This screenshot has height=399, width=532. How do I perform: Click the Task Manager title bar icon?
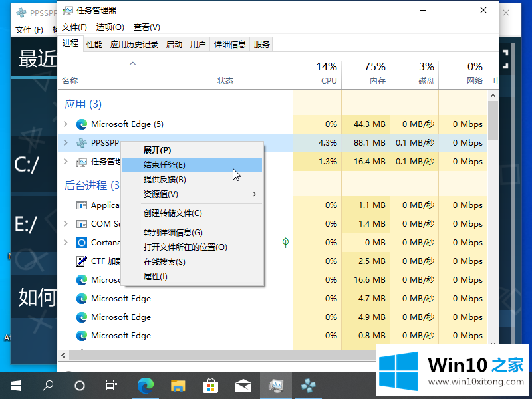(68, 11)
